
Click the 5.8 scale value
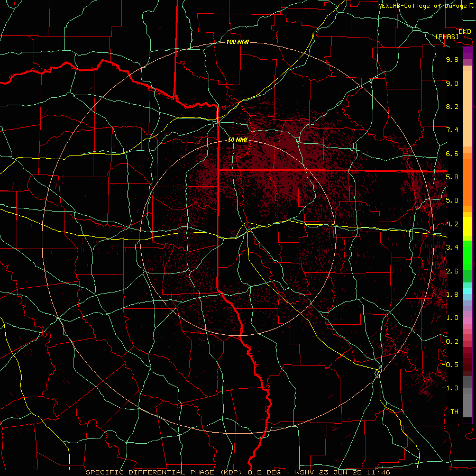[452, 177]
